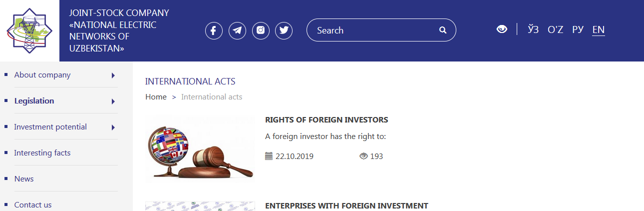Open the Facebook social icon
This screenshot has height=211, width=644.
pyautogui.click(x=214, y=30)
